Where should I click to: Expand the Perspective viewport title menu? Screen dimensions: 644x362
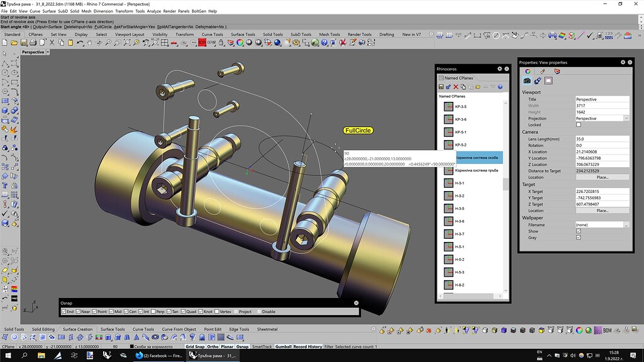click(x=49, y=52)
